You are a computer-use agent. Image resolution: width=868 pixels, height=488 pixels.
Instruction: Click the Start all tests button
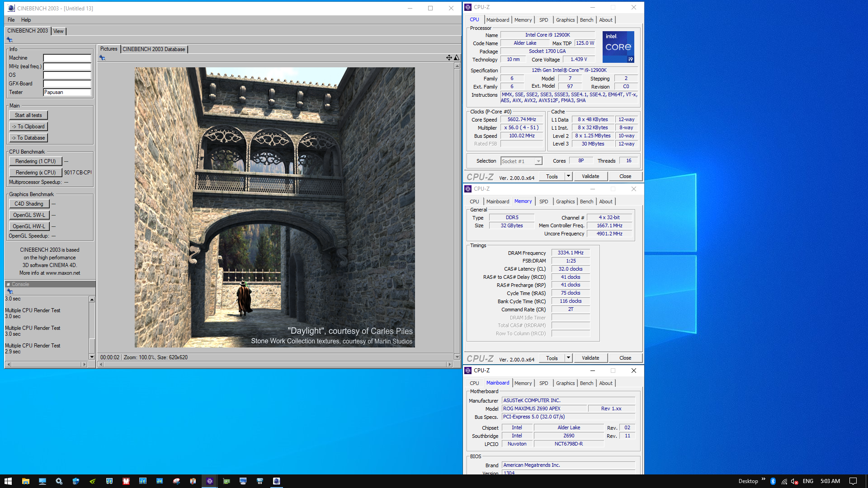(x=28, y=115)
